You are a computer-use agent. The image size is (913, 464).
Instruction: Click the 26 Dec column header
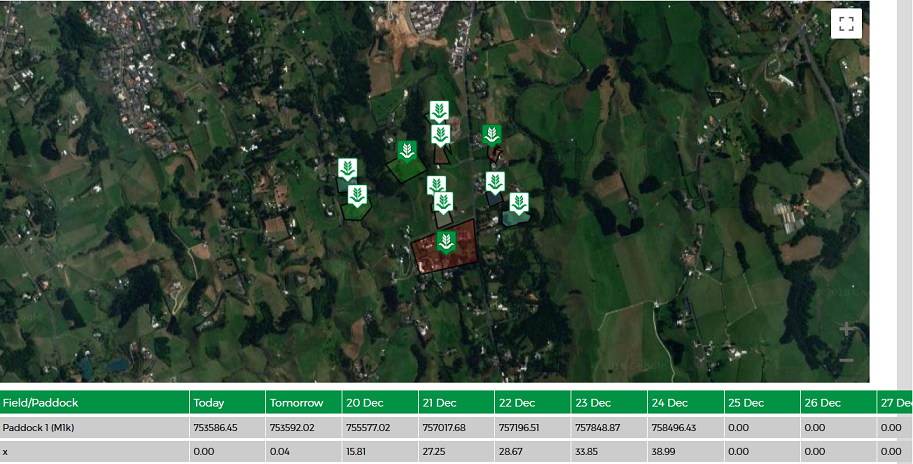(x=838, y=403)
